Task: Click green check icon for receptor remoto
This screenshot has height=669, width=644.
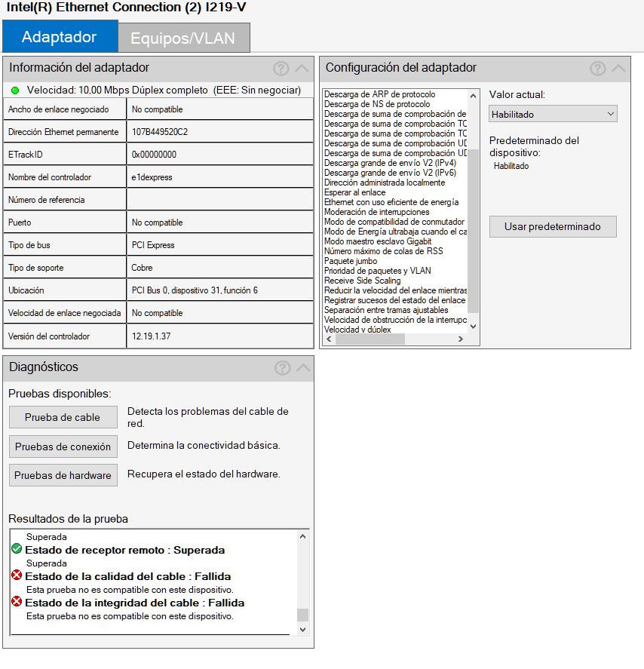Action: pyautogui.click(x=17, y=548)
